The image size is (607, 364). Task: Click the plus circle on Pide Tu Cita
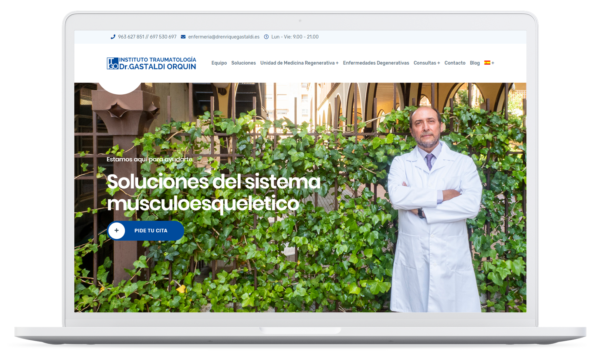coord(117,231)
